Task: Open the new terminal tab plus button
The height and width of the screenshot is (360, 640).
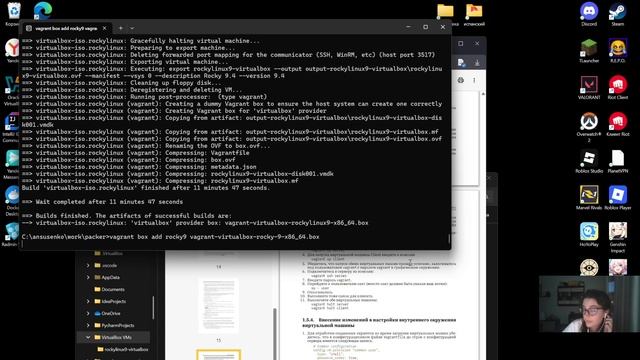Action: click(121, 28)
